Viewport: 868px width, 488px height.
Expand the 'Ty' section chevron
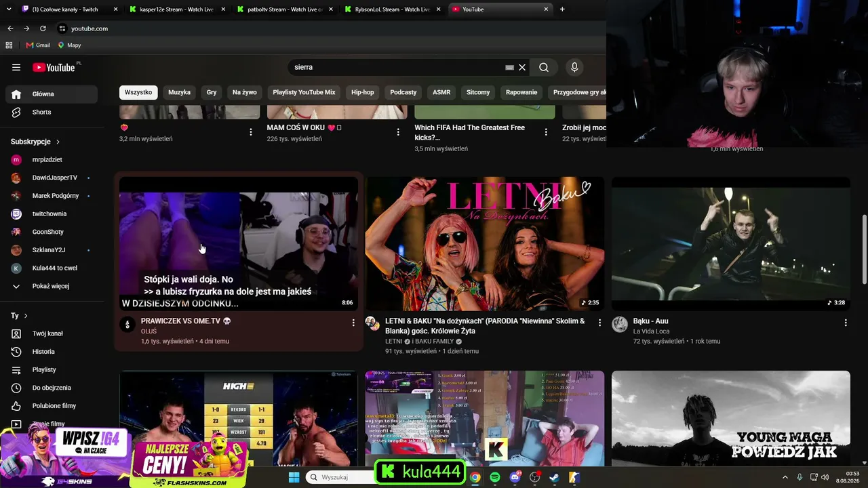pos(26,316)
